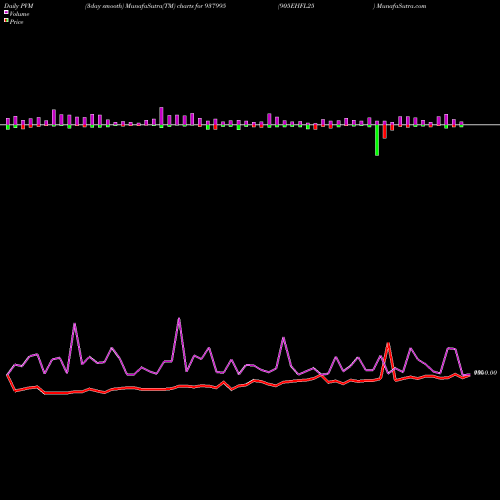The width and height of the screenshot is (500, 500).
Task: Click the tall green downward bar below the baseline
Action: coord(377,140)
